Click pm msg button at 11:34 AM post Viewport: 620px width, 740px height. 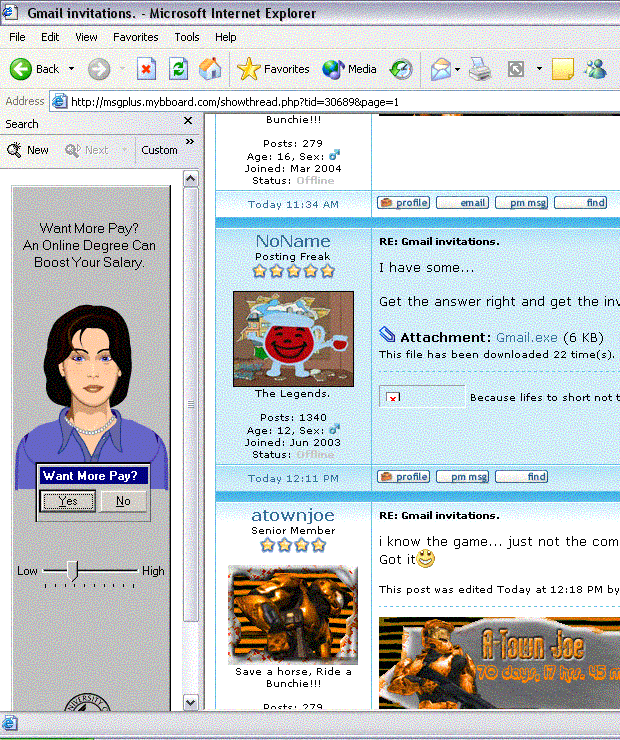[521, 203]
